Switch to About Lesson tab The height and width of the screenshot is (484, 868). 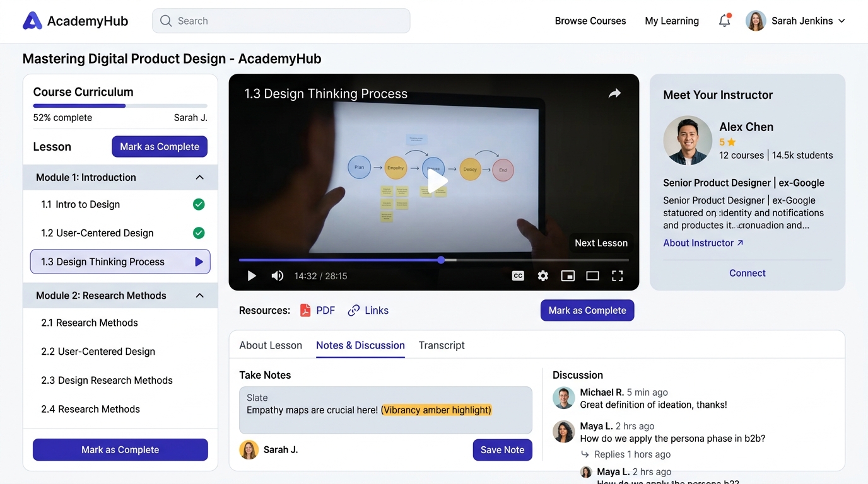click(271, 345)
